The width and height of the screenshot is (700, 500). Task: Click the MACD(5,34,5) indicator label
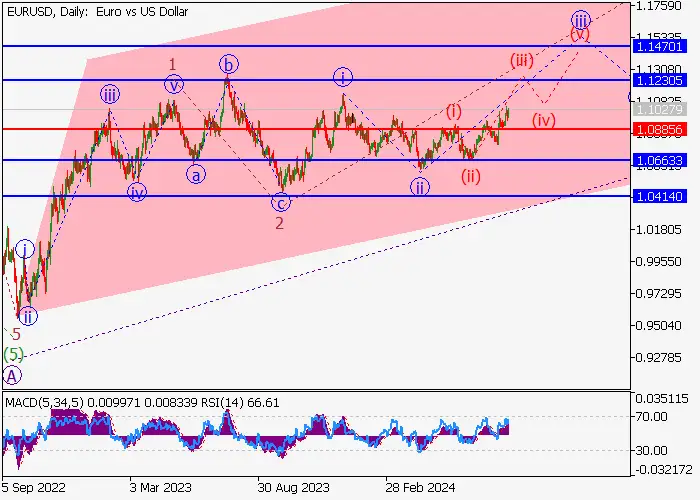pyautogui.click(x=44, y=403)
